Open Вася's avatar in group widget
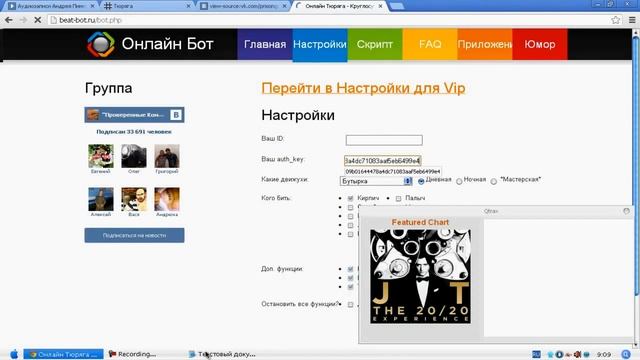The height and width of the screenshot is (360, 640). click(134, 199)
